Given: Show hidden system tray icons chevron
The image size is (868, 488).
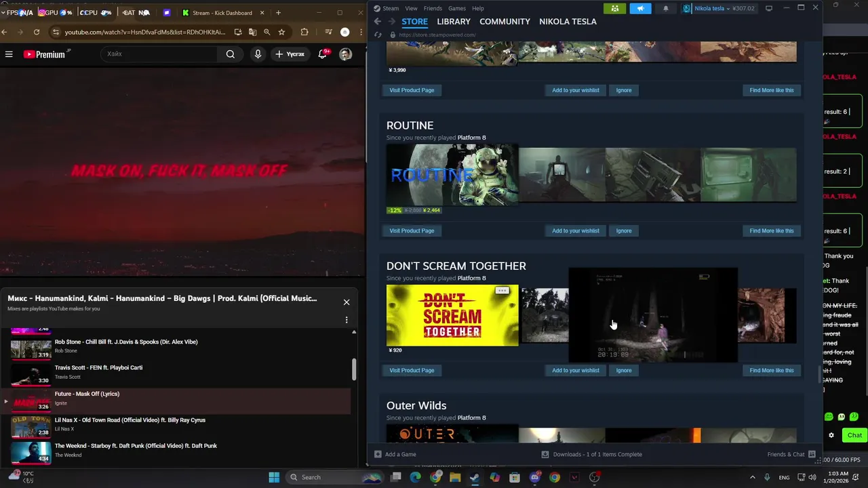Looking at the screenshot, I should pos(752,477).
